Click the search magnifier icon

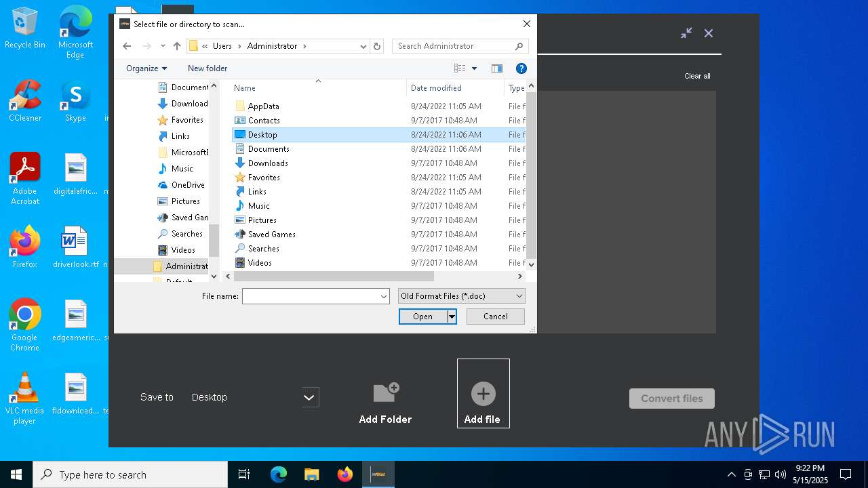[519, 46]
